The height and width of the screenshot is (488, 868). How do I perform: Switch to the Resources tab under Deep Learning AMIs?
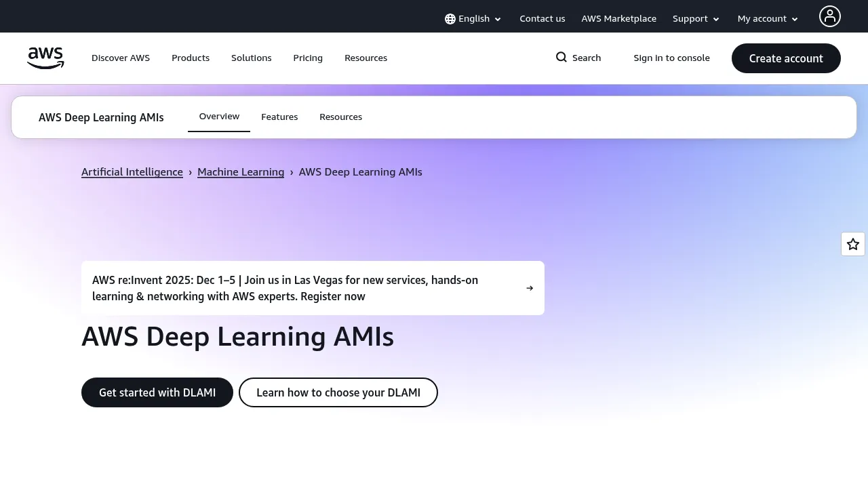click(x=341, y=117)
